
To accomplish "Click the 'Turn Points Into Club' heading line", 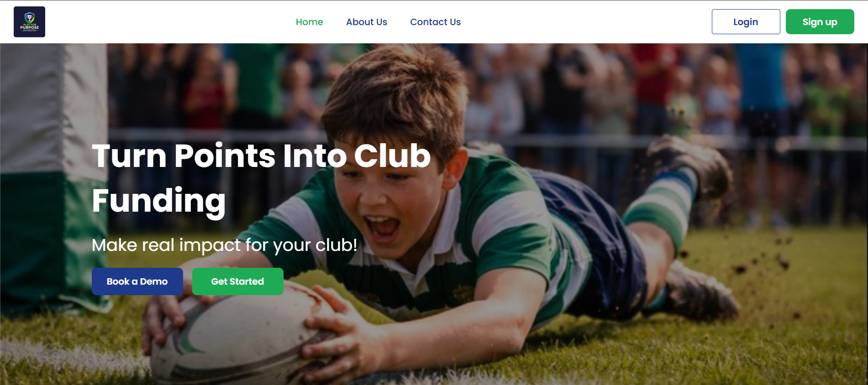I will (x=261, y=156).
